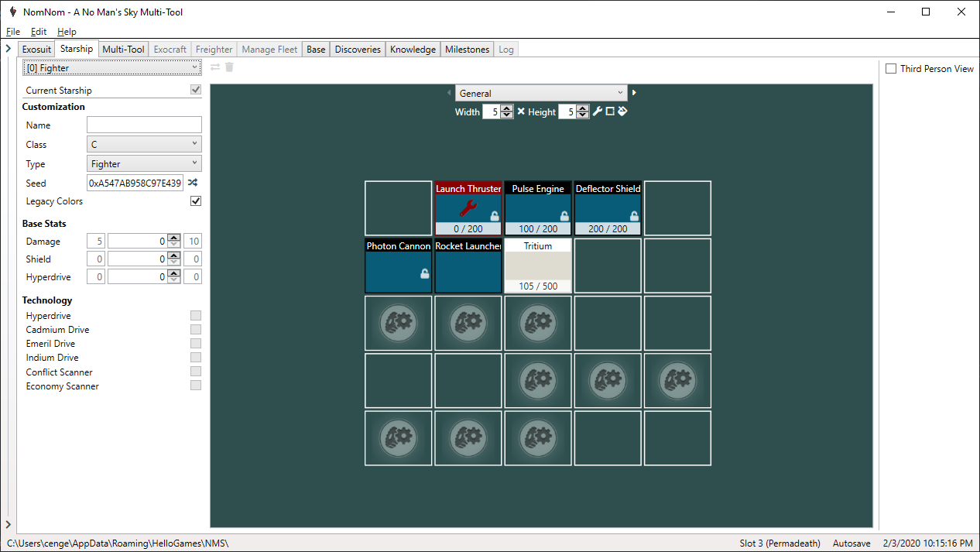Increase the Shield base stat stepper
This screenshot has height=552, width=980.
(x=174, y=255)
